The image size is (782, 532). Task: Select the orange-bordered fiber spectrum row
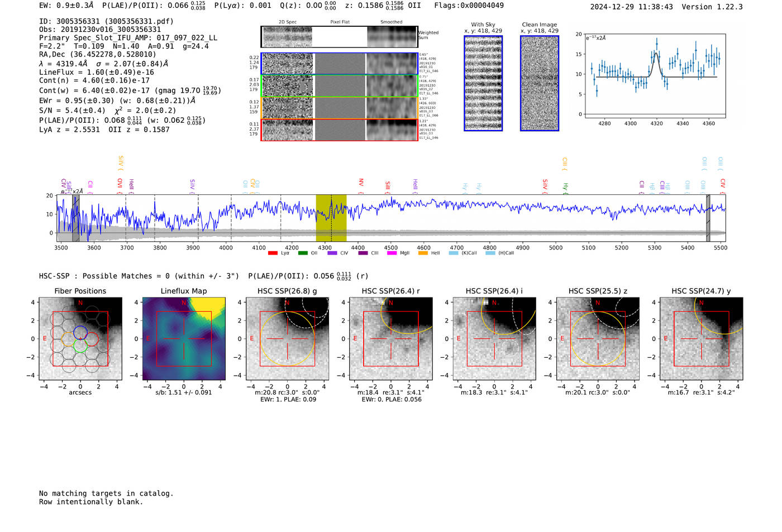click(x=339, y=108)
